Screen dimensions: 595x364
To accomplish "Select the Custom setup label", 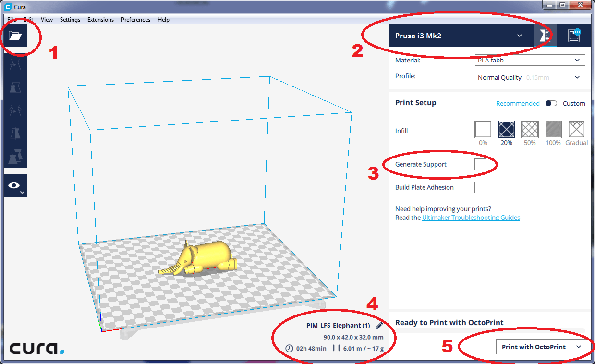I will [574, 103].
